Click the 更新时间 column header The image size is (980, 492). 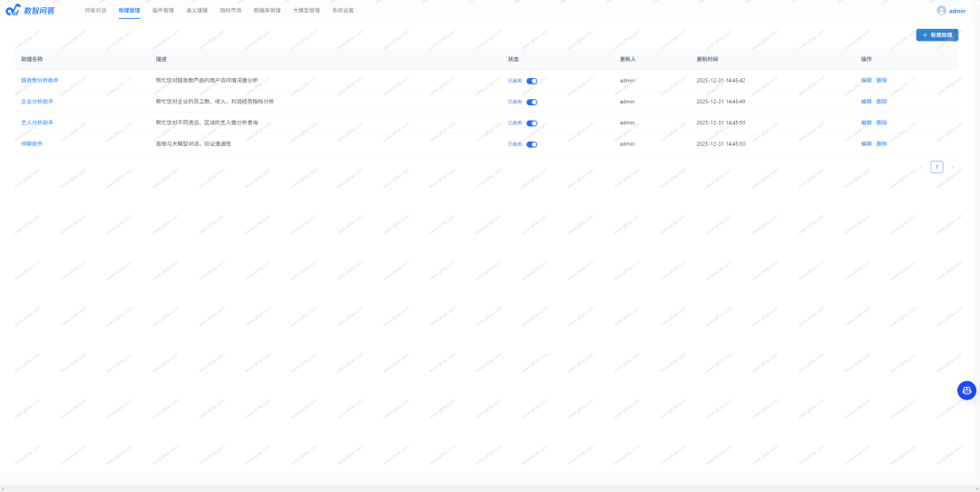click(708, 59)
